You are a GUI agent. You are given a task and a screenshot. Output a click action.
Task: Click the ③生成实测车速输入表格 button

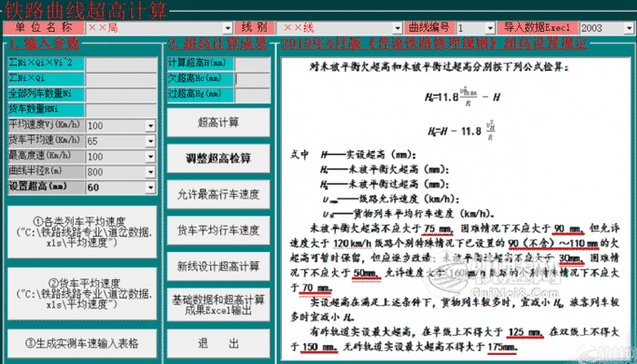tap(82, 344)
